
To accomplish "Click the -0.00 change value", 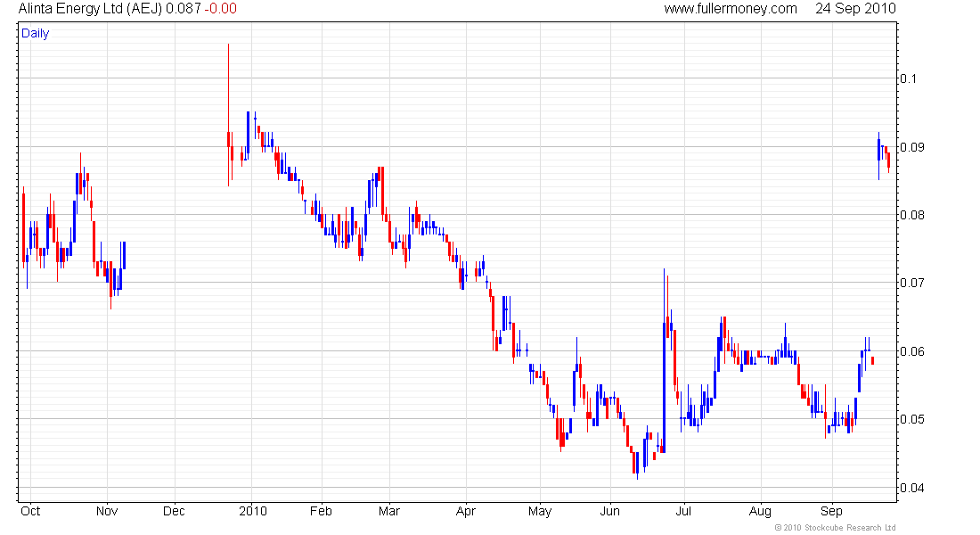I will point(221,9).
